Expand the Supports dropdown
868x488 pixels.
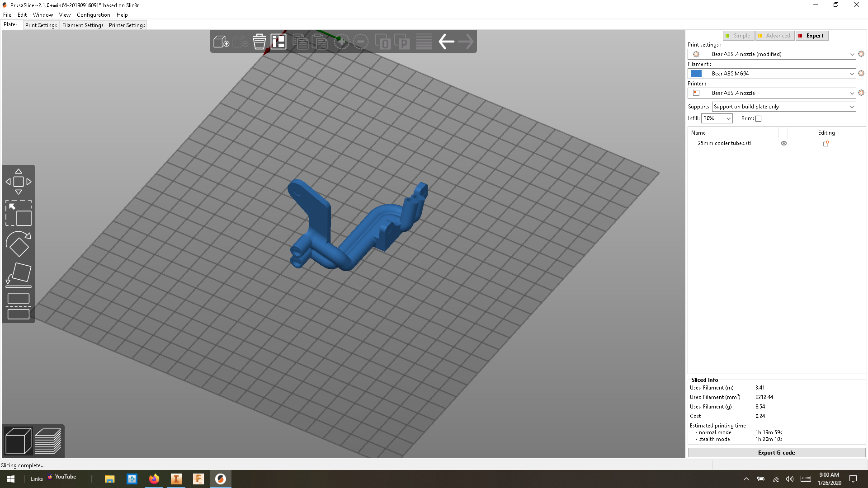852,107
